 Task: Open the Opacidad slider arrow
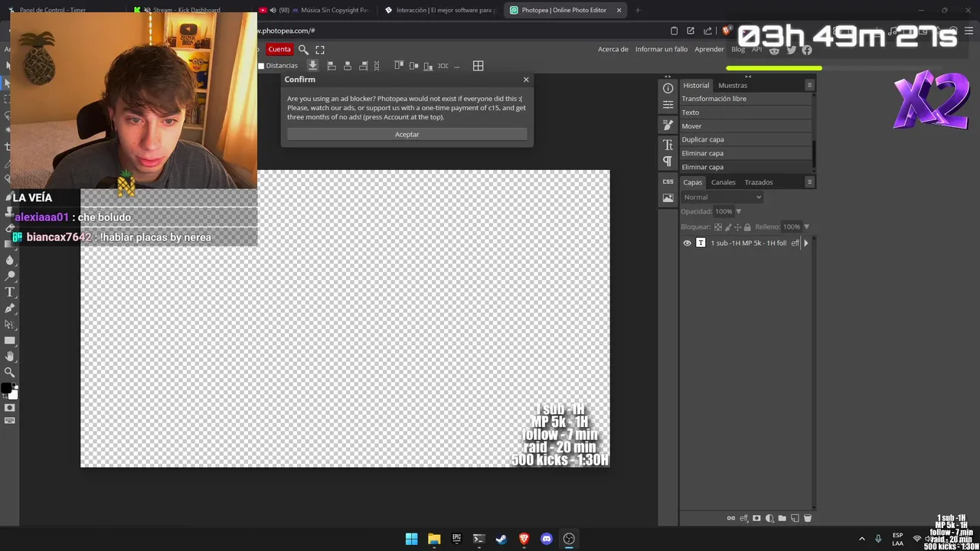[738, 211]
